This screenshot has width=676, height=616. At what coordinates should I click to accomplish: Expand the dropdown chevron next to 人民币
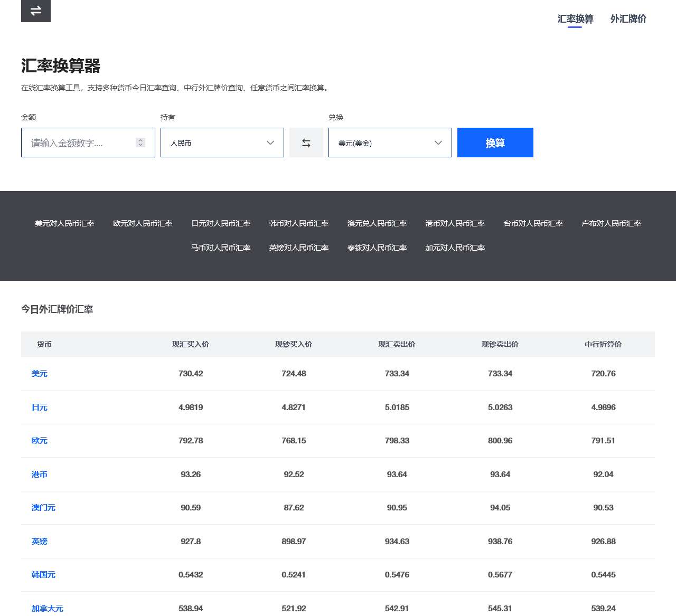point(270,143)
